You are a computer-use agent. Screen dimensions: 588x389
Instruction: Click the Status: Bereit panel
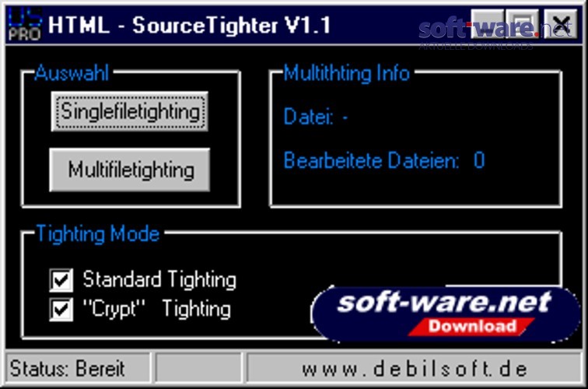(78, 368)
